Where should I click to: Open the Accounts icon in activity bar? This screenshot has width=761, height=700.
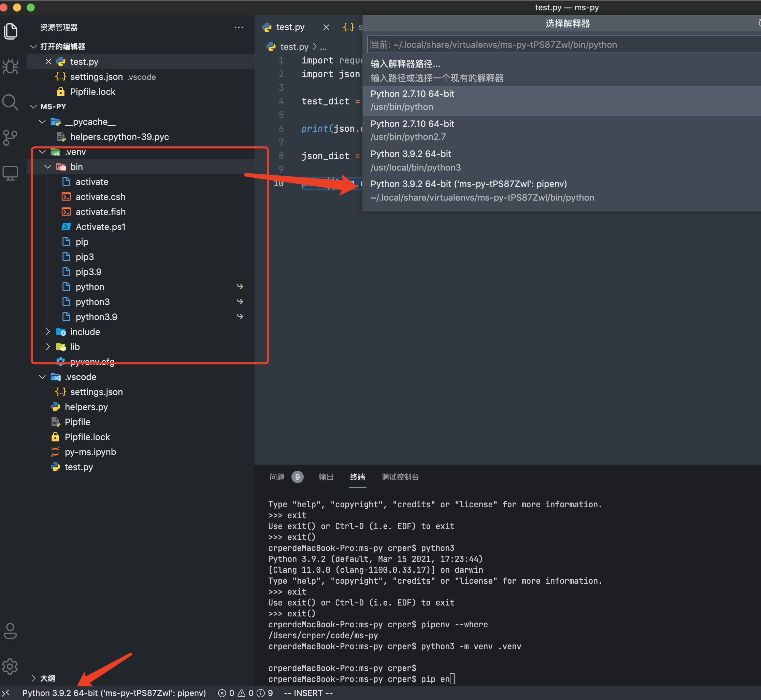coord(11,631)
